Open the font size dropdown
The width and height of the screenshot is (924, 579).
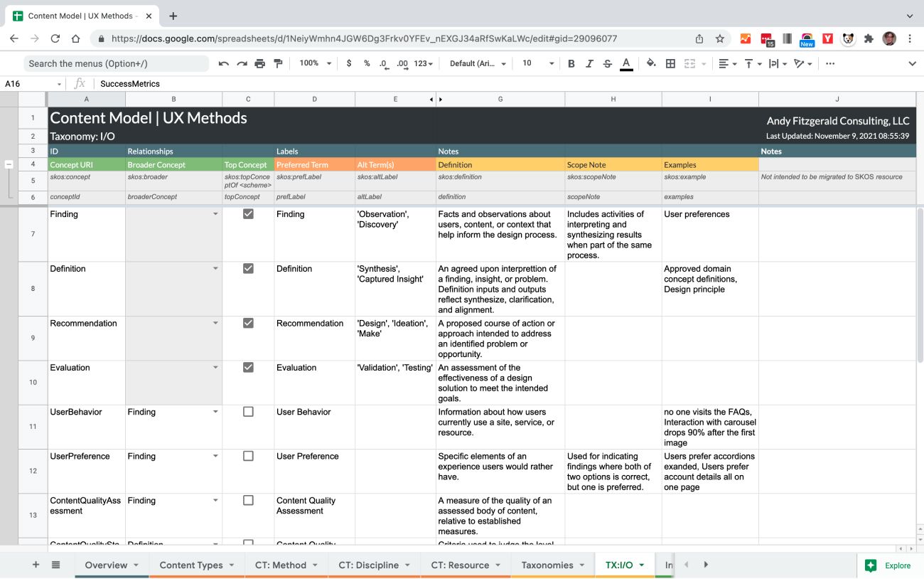(x=538, y=63)
